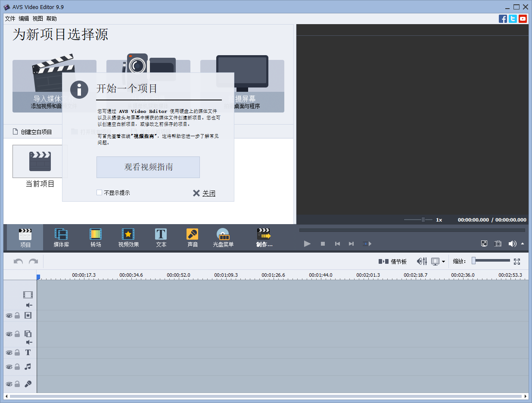Stop playback with the stop button
Screen dimensions: 532x403
323,244
